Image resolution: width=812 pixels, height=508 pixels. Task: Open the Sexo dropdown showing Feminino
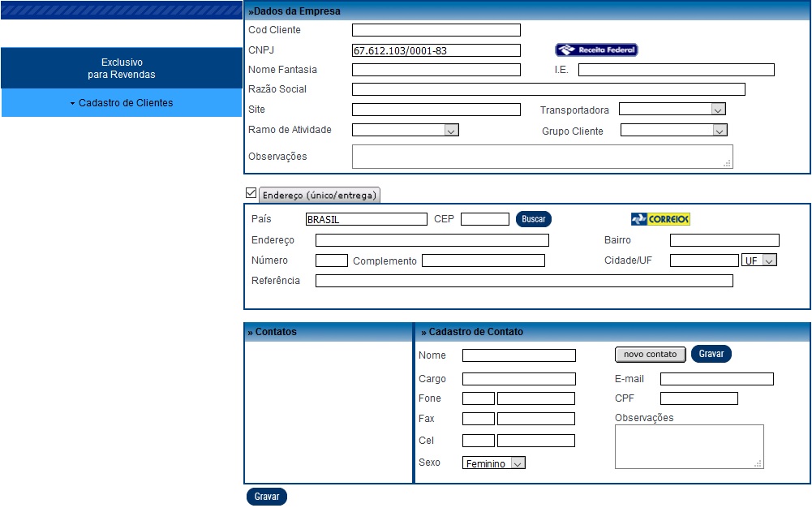point(494,463)
